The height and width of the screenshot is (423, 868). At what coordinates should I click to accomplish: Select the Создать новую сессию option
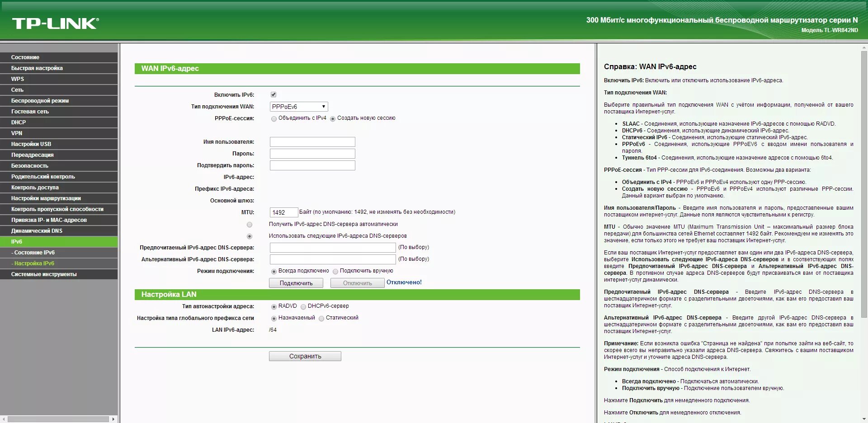333,119
